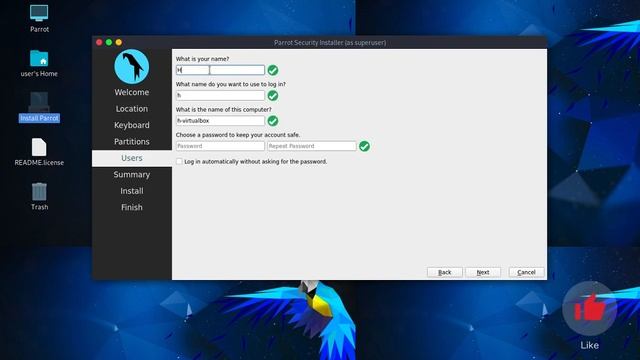
Task: Select the Partitions step in sidebar
Action: (x=131, y=142)
